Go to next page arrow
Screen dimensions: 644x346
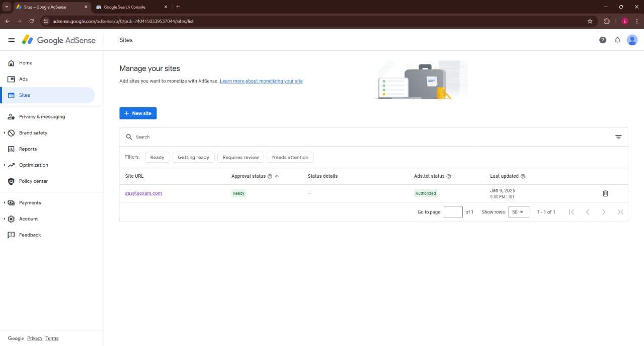604,212
